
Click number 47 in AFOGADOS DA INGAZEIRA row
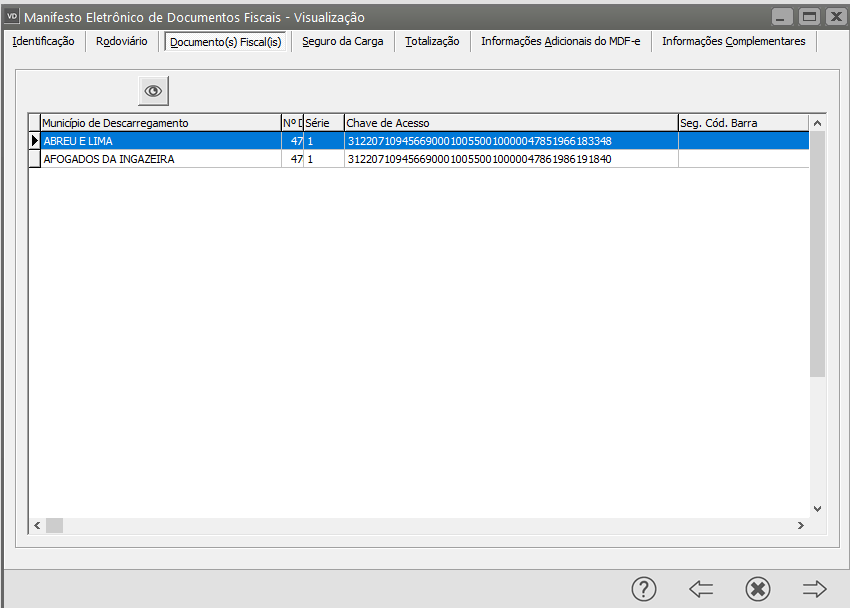[x=296, y=159]
